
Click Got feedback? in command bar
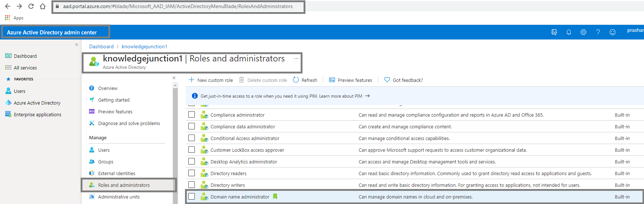coord(404,80)
